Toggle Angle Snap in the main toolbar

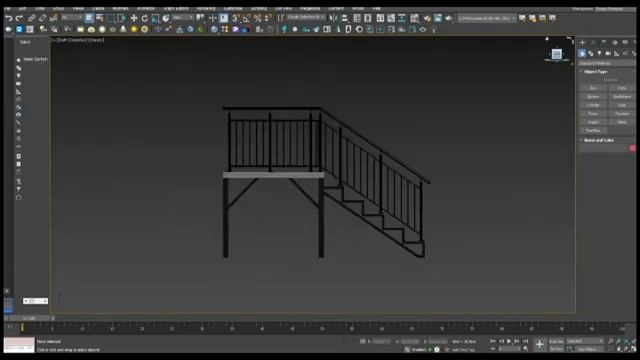click(247, 18)
